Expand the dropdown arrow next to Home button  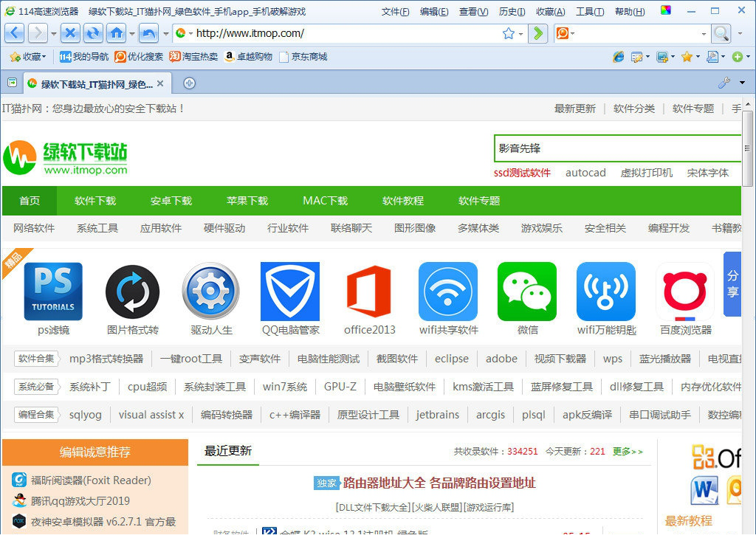pos(131,34)
